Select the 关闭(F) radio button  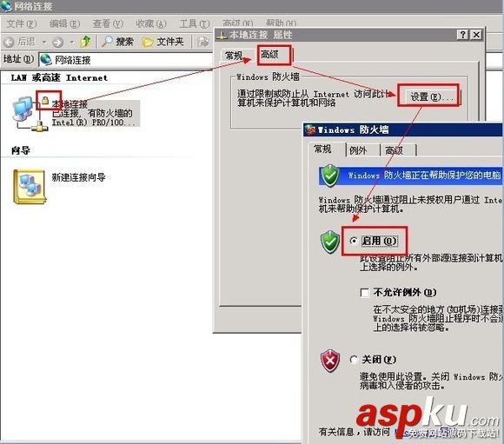[354, 360]
